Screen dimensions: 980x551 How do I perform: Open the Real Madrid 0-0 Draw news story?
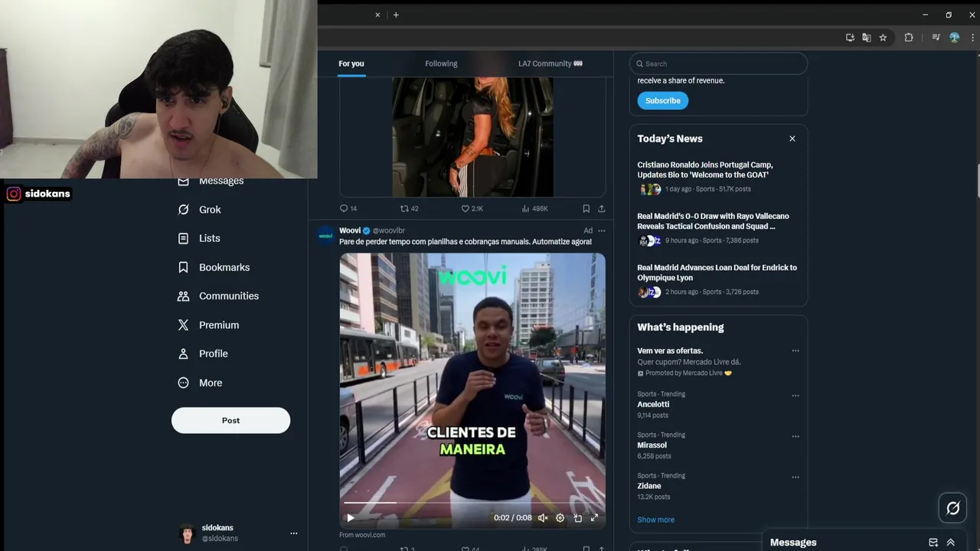[x=718, y=229]
